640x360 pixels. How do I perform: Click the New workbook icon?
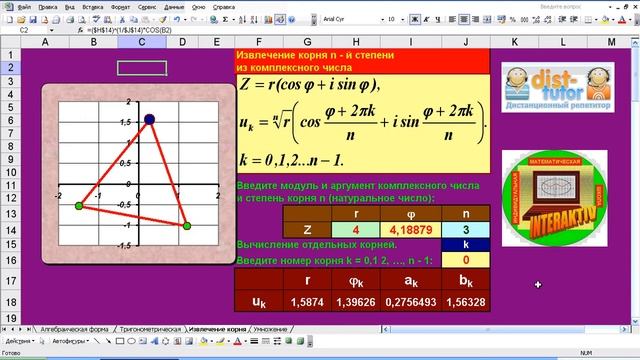[x=10, y=20]
